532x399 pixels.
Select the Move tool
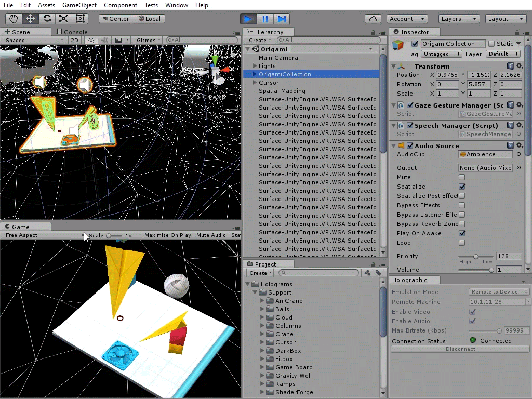tap(30, 19)
